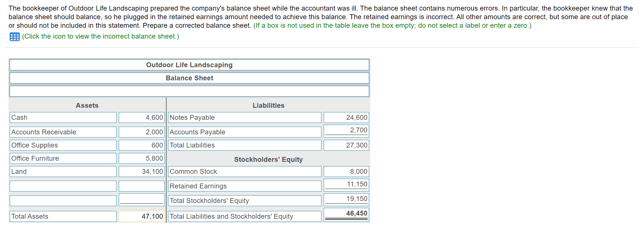This screenshot has height=229, width=644.
Task: Click the Cash amount field 4,600
Action: click(142, 118)
